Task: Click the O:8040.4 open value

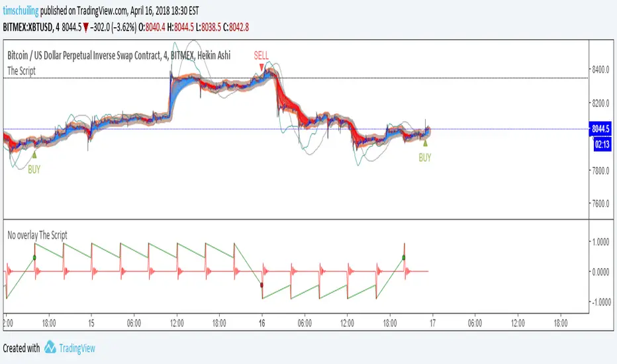Action: [152, 27]
